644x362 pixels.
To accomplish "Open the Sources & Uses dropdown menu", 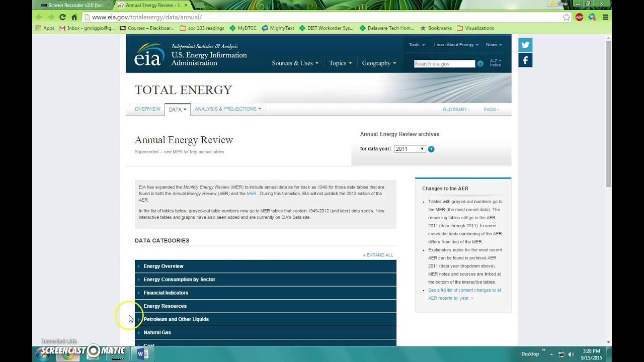I will pos(295,63).
